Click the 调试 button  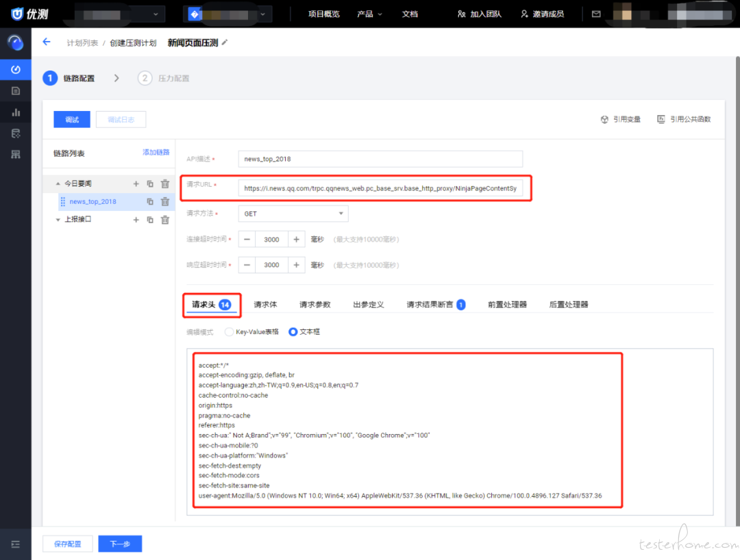click(x=72, y=120)
